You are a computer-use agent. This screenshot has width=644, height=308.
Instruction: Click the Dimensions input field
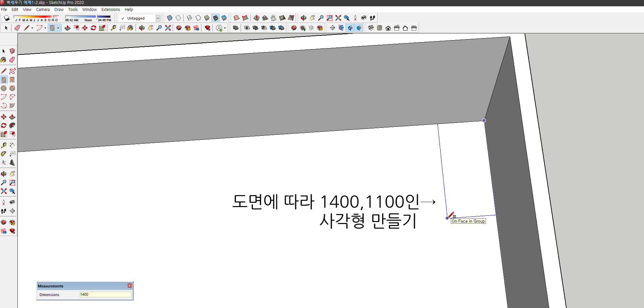coord(105,294)
